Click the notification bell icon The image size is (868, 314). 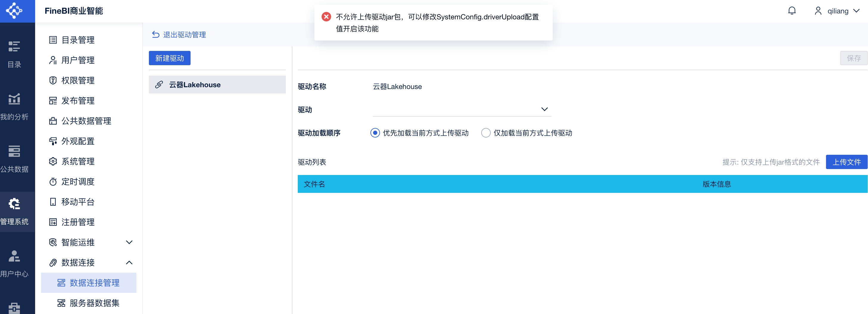[x=791, y=11]
